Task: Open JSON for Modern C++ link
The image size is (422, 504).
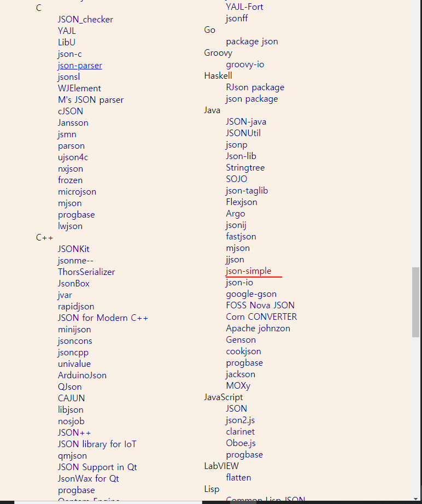Action: (x=103, y=318)
